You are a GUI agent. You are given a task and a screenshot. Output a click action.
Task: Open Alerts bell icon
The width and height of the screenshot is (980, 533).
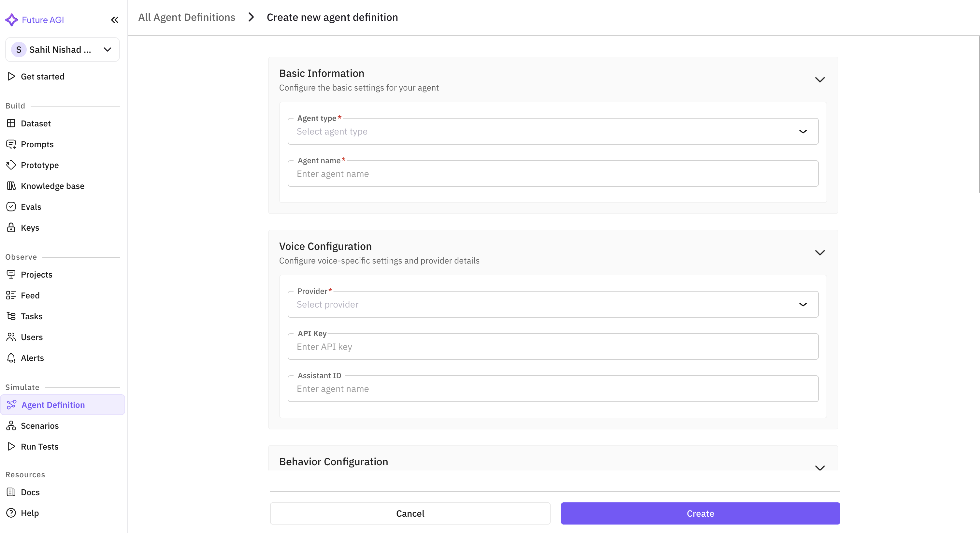[11, 358]
